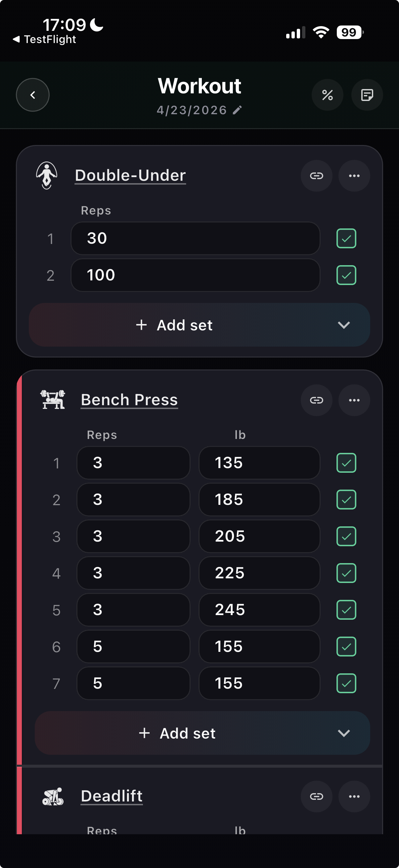Open Deadlift more options menu
This screenshot has height=868, width=399.
[x=354, y=796]
